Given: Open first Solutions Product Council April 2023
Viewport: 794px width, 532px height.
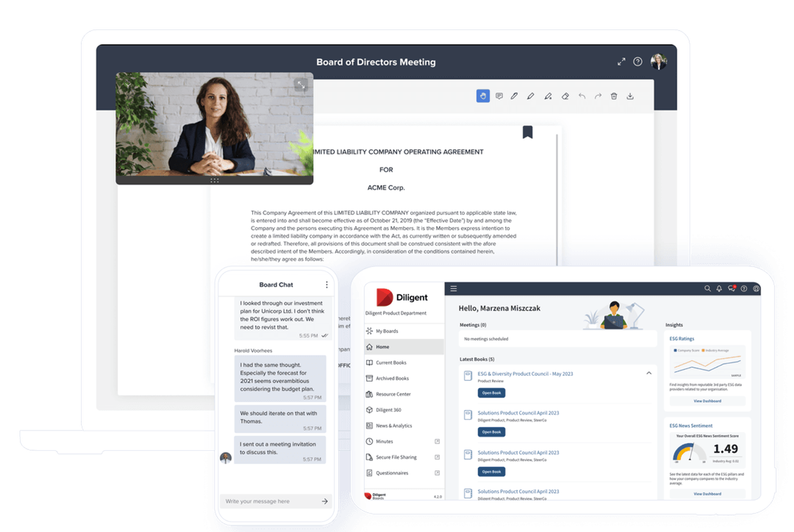Looking at the screenshot, I should (518, 413).
